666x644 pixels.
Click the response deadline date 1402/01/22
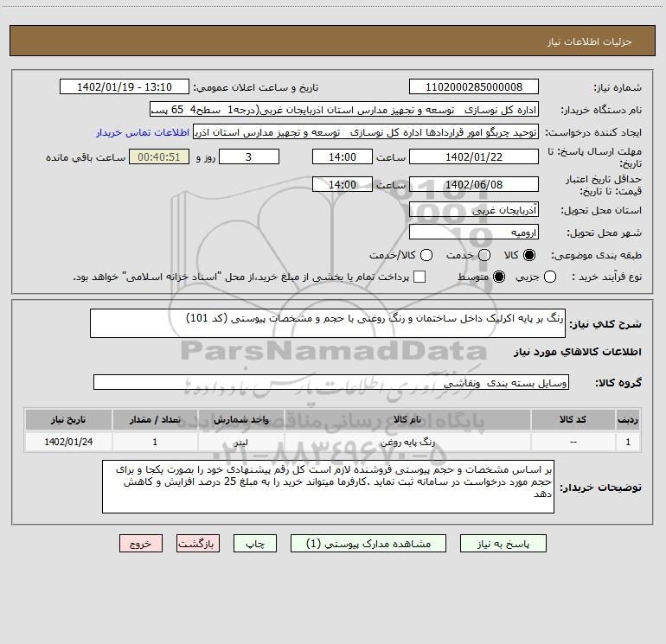[474, 156]
